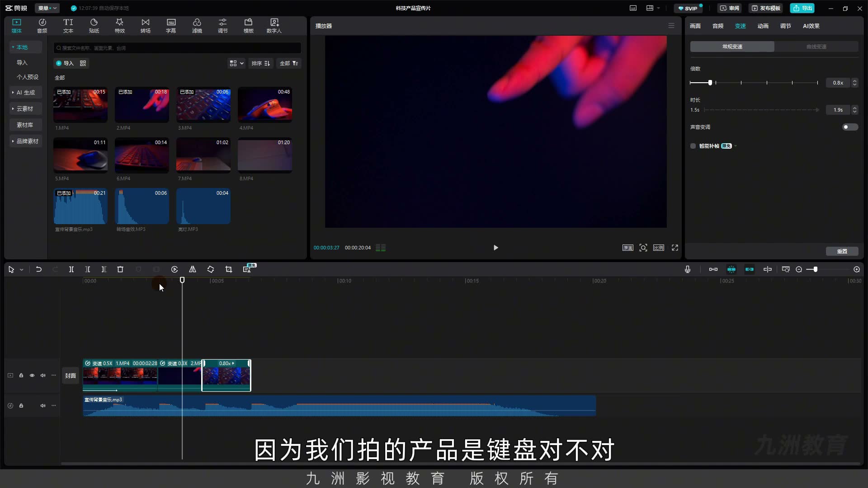
Task: Lock the video track
Action: click(21, 375)
